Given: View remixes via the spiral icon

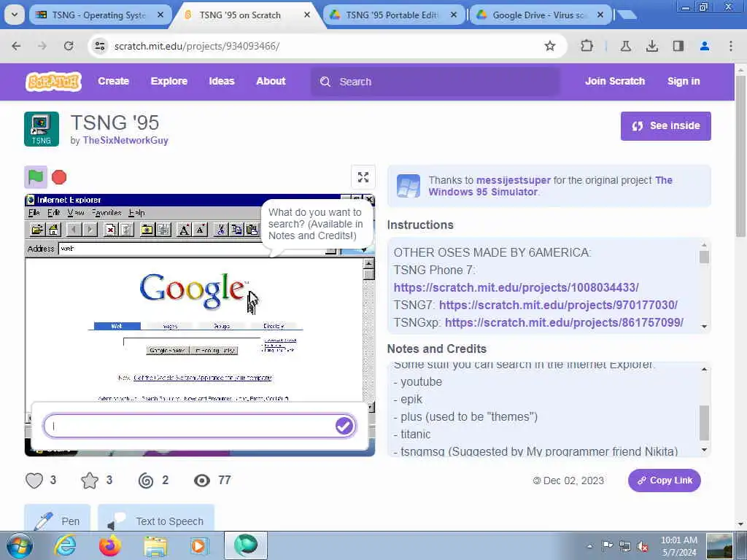Looking at the screenshot, I should point(146,481).
